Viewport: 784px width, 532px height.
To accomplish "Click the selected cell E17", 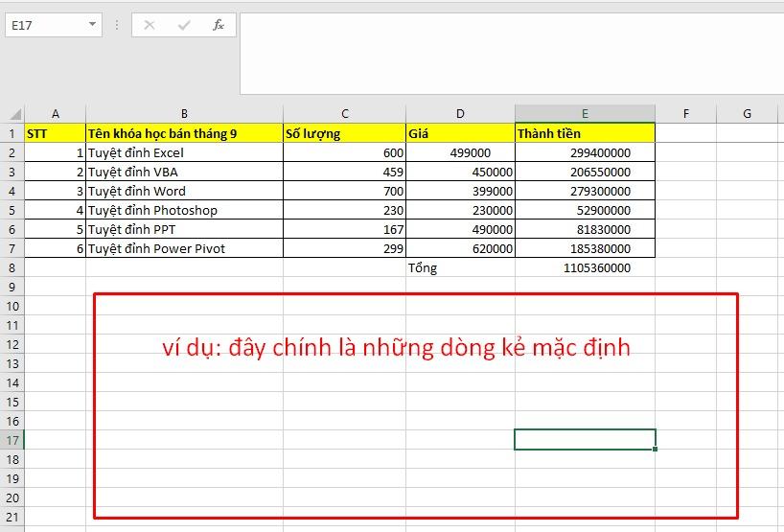I will coord(585,440).
